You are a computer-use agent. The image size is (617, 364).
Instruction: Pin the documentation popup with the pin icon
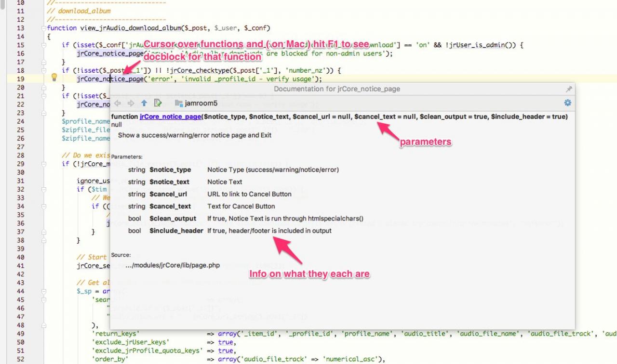[x=569, y=89]
